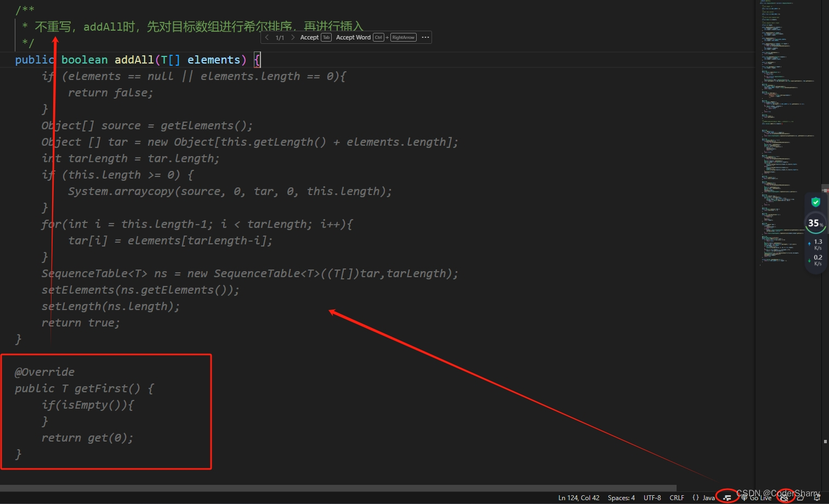Change end-of-line sequence CRLF
Viewport: 829px width, 504px height.
click(x=677, y=498)
